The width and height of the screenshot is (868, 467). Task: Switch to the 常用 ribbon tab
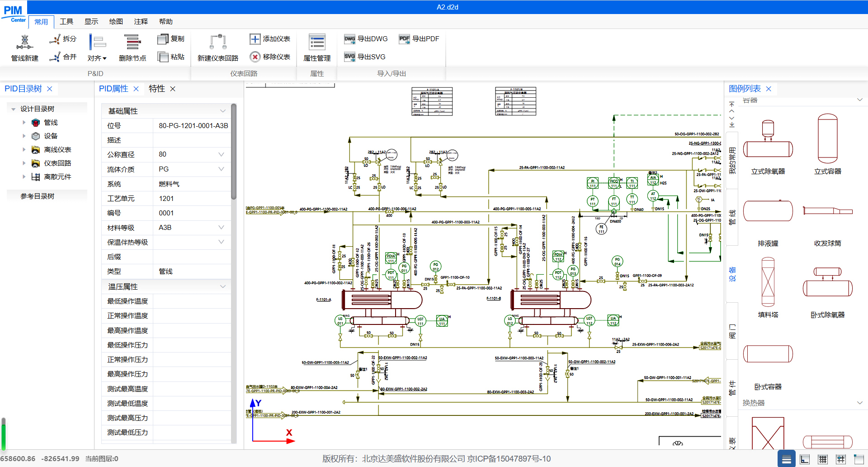point(41,22)
